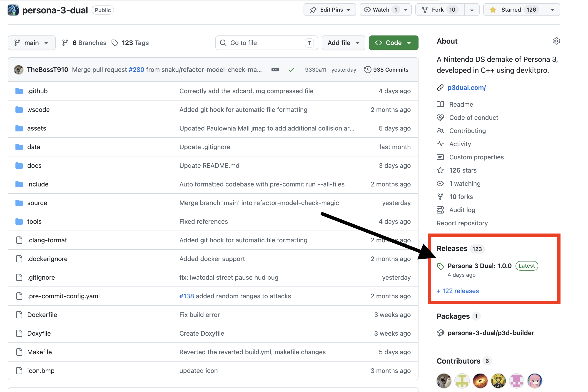The image size is (588, 392).
Task: Open the Activity page
Action: [460, 144]
